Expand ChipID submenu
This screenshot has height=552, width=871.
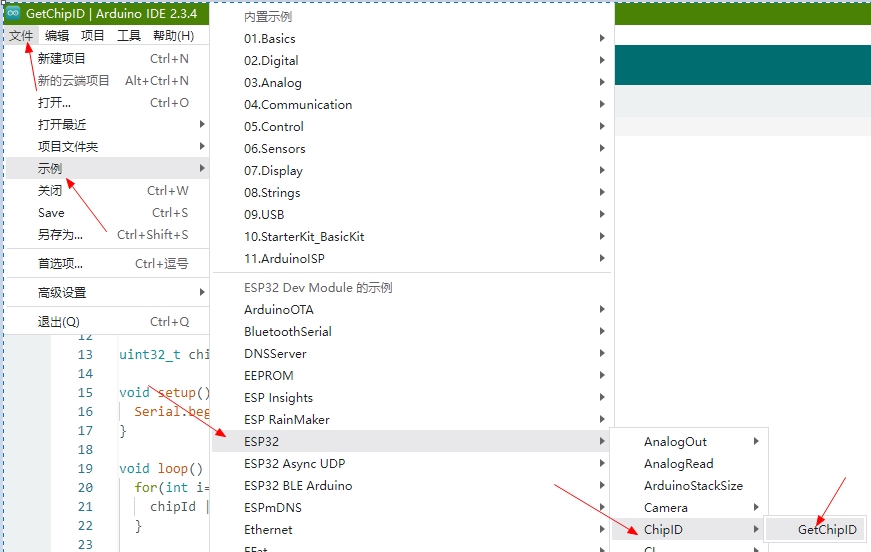pos(689,530)
